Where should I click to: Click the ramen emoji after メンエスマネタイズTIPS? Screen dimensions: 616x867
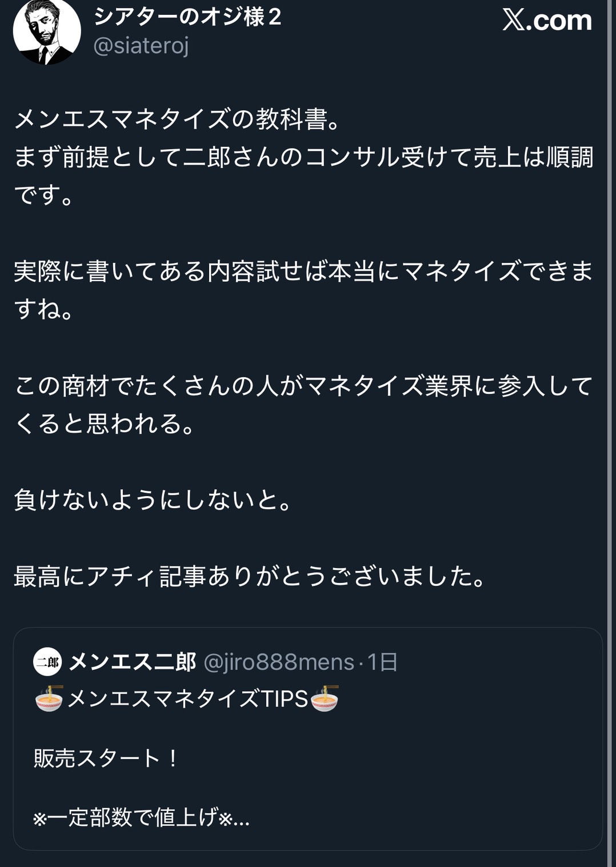coord(325,698)
